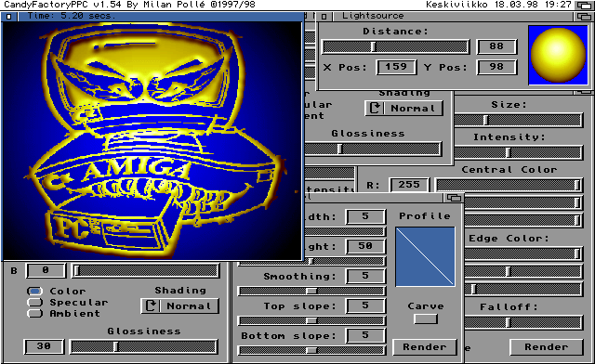595x364 pixels.
Task: Click the Y Pos field 98
Action: coord(496,67)
